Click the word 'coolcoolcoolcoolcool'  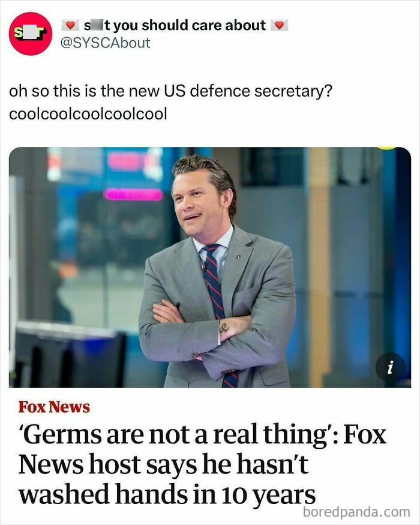89,112
